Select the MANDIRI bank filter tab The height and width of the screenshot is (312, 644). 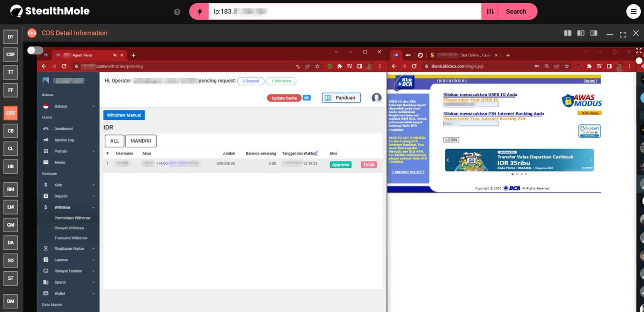click(141, 141)
